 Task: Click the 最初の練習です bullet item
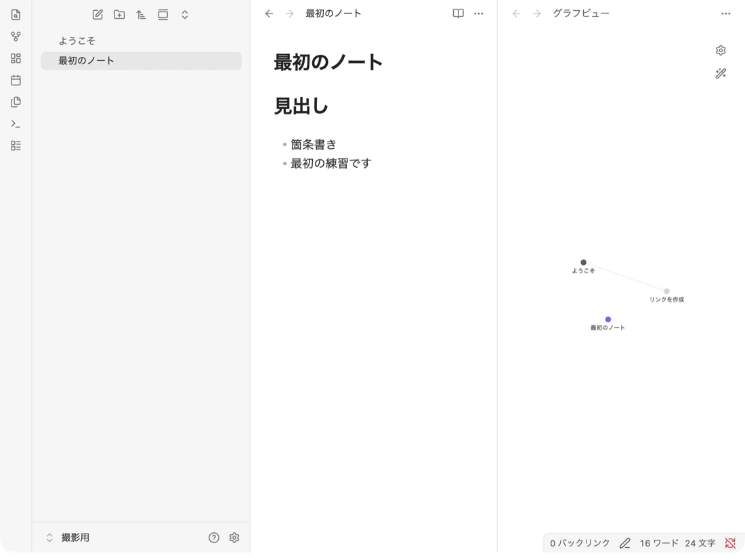tap(331, 163)
